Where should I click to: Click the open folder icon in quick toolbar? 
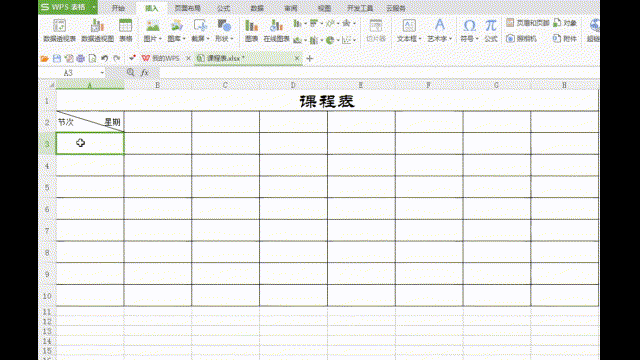pyautogui.click(x=44, y=59)
